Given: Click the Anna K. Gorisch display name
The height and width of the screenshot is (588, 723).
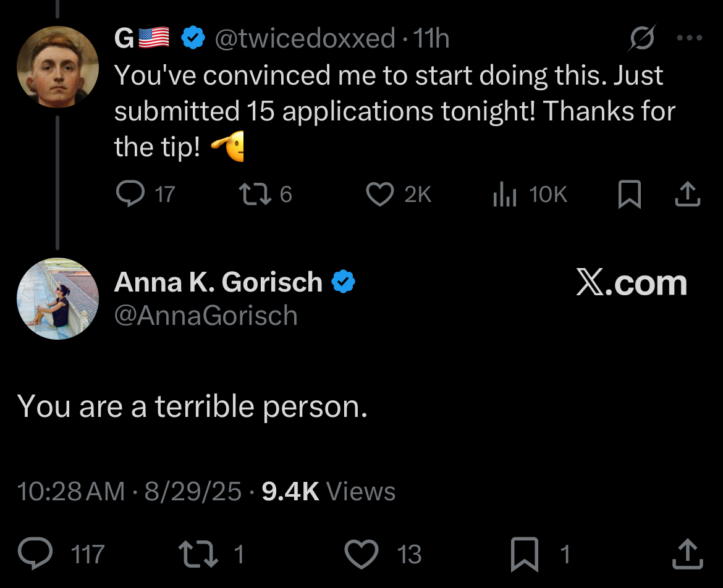Looking at the screenshot, I should coord(218,282).
